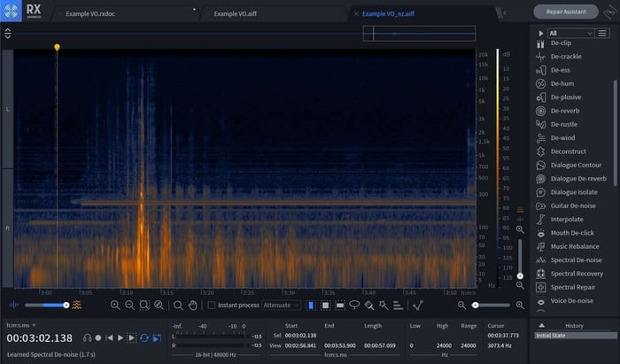Launch the Repair Assistant

click(x=566, y=12)
